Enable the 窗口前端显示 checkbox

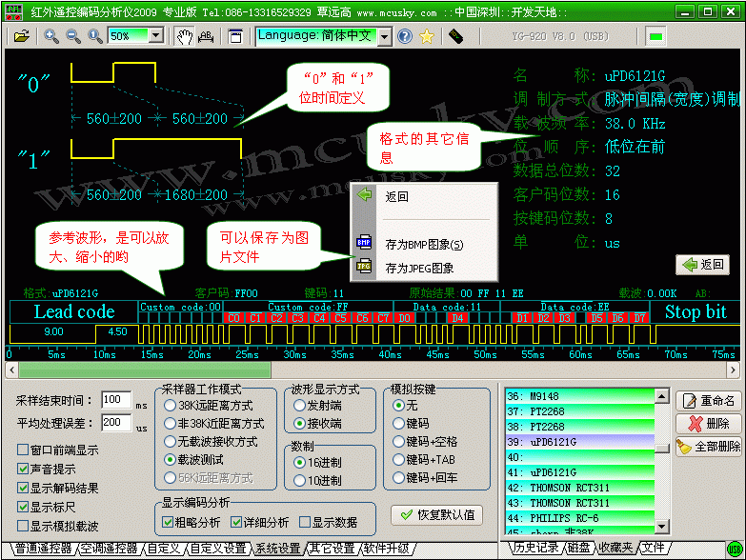[24, 450]
